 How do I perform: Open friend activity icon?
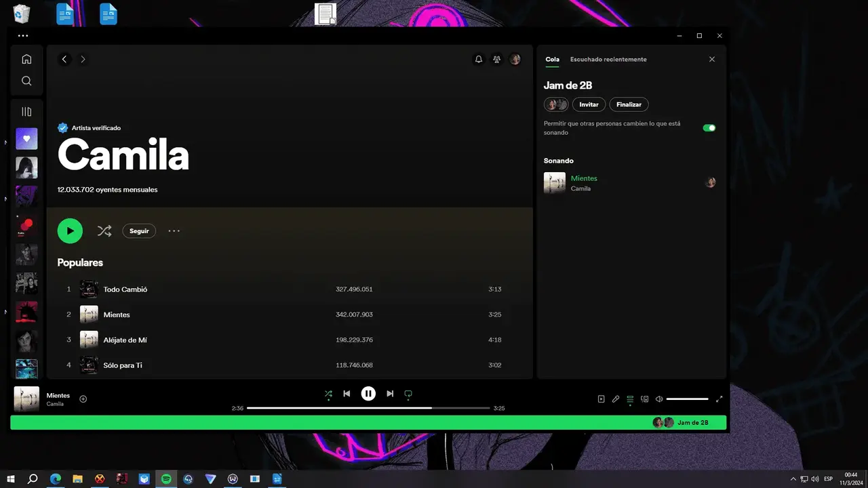[497, 59]
